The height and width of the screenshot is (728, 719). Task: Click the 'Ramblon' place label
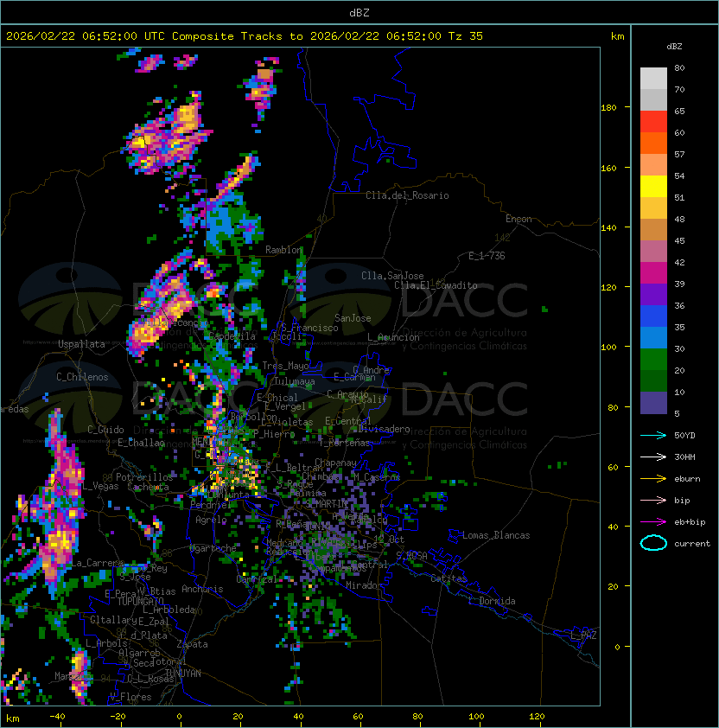[283, 250]
